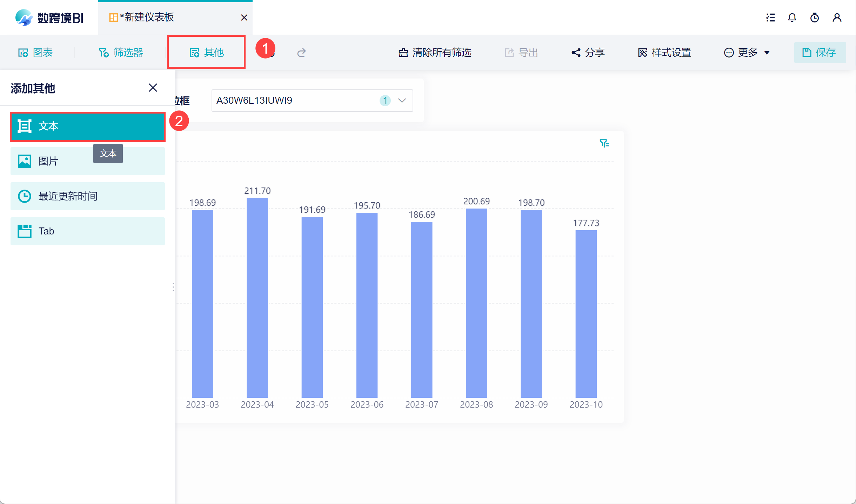The width and height of the screenshot is (856, 504).
Task: Click the redo arrow icon
Action: [x=301, y=53]
